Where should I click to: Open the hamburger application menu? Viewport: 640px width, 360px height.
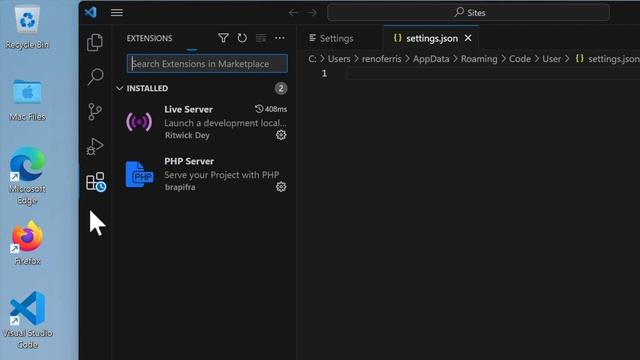pos(117,13)
